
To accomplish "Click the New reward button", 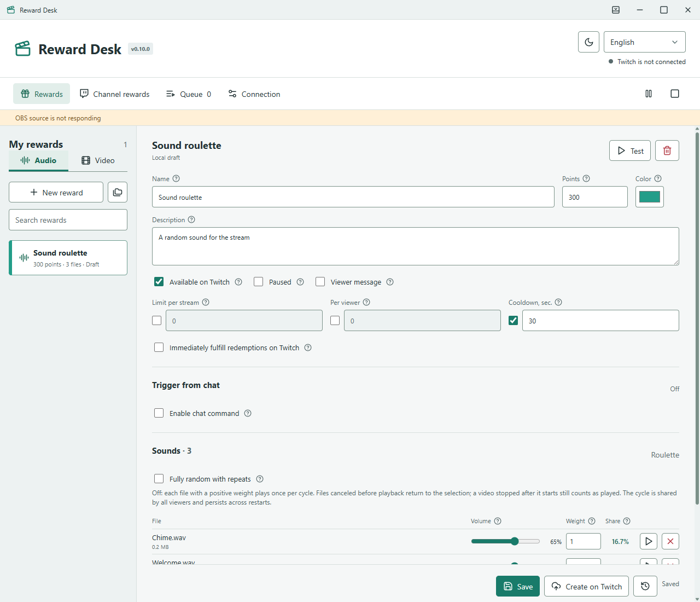I will point(56,192).
